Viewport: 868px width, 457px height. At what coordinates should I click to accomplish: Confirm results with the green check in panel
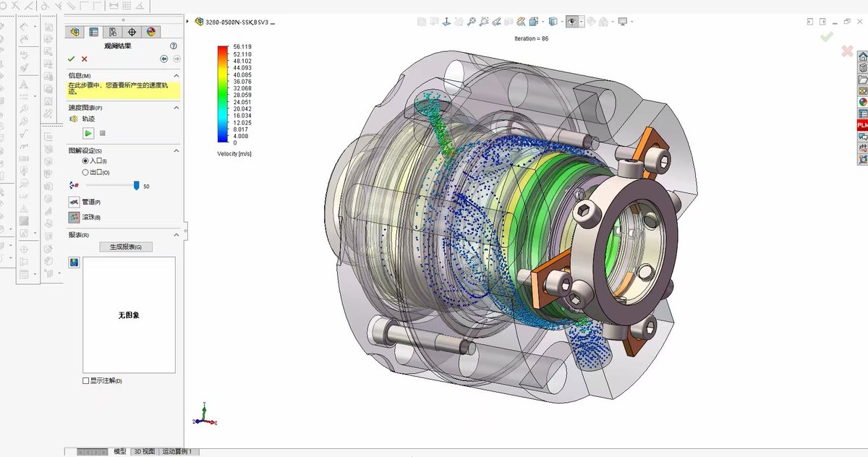coord(71,59)
